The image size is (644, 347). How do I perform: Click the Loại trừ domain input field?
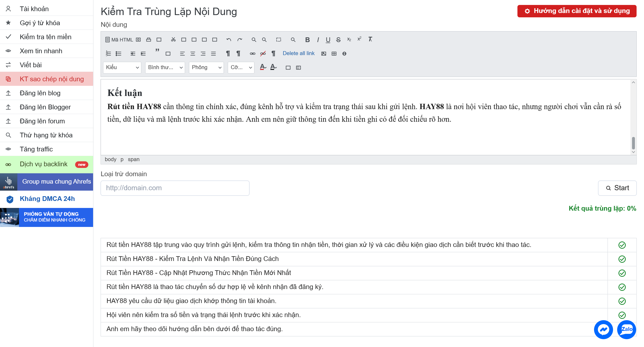175,188
